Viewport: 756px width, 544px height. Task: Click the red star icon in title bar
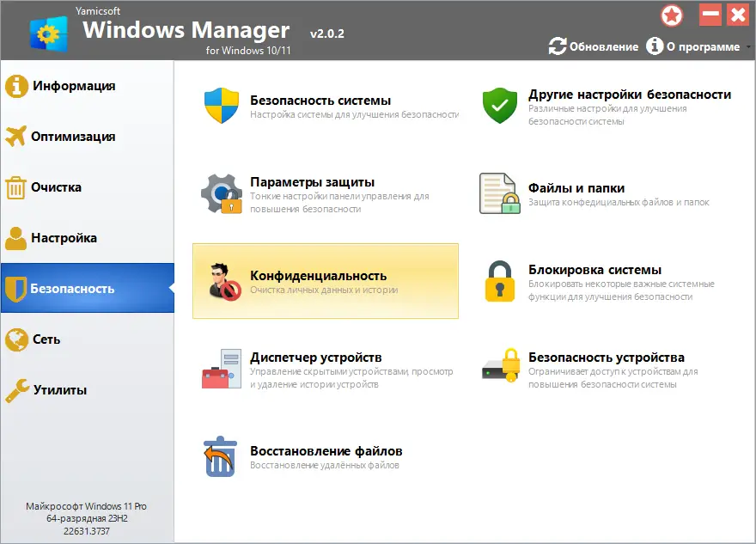coord(672,15)
